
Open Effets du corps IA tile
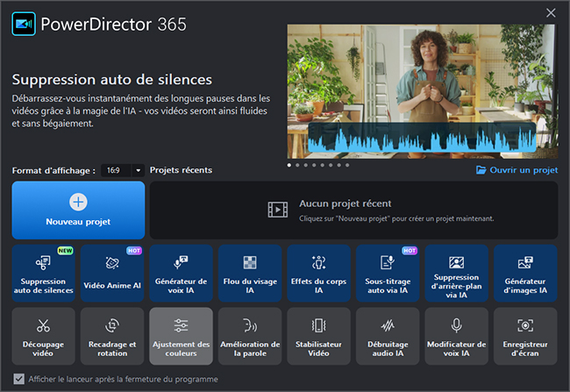pos(319,273)
